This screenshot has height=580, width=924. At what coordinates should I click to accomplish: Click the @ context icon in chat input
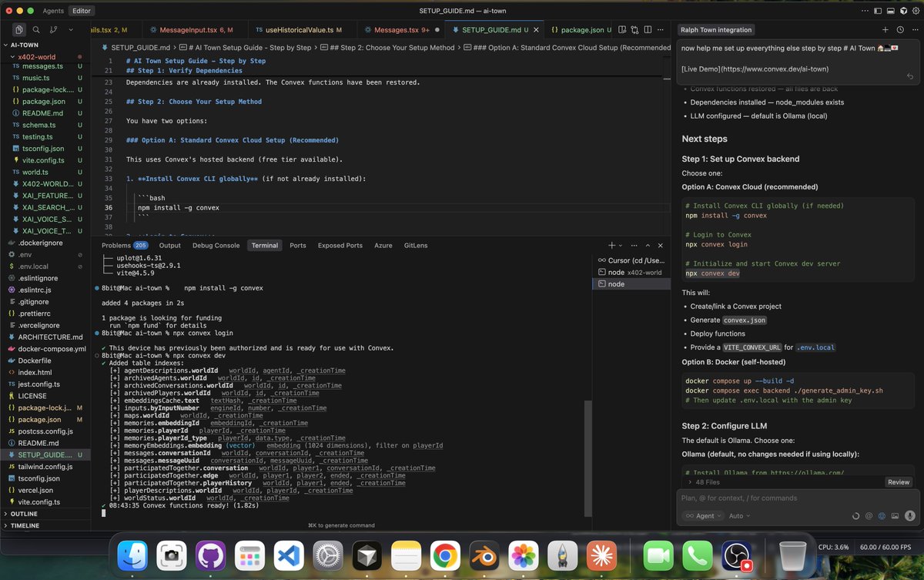869,516
